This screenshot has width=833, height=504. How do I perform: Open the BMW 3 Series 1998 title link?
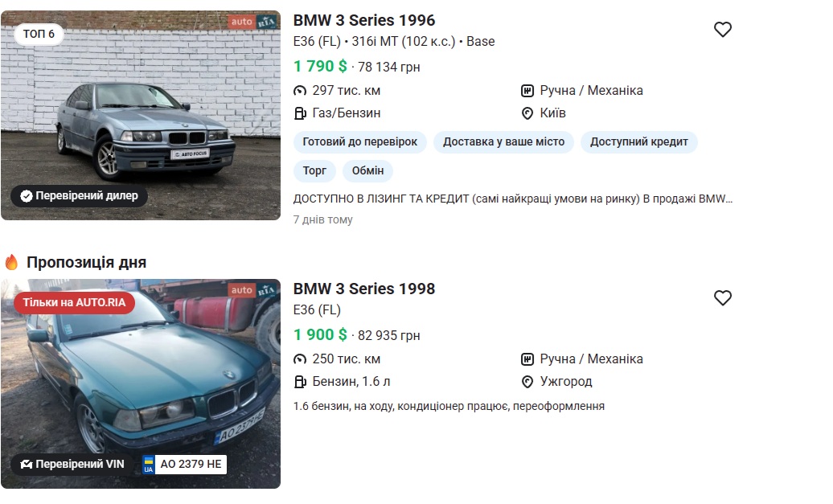pos(364,289)
